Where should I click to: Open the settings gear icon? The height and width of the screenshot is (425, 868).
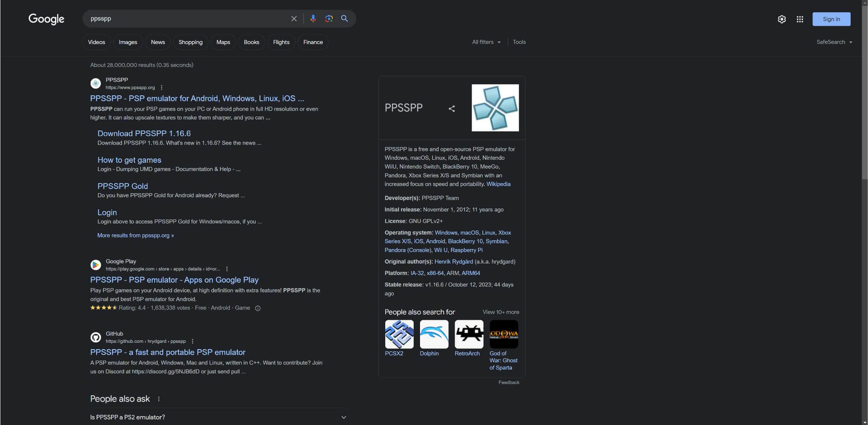[782, 19]
